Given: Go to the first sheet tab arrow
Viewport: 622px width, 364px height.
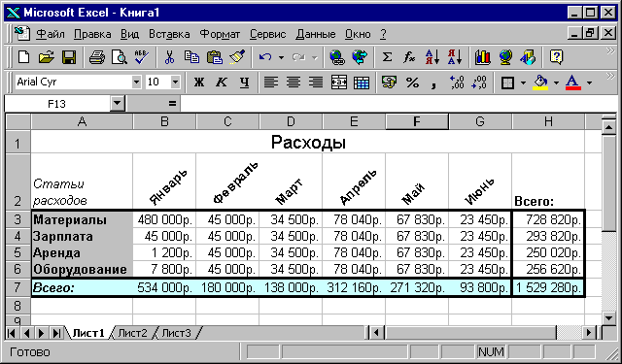Looking at the screenshot, I should pos(12,333).
